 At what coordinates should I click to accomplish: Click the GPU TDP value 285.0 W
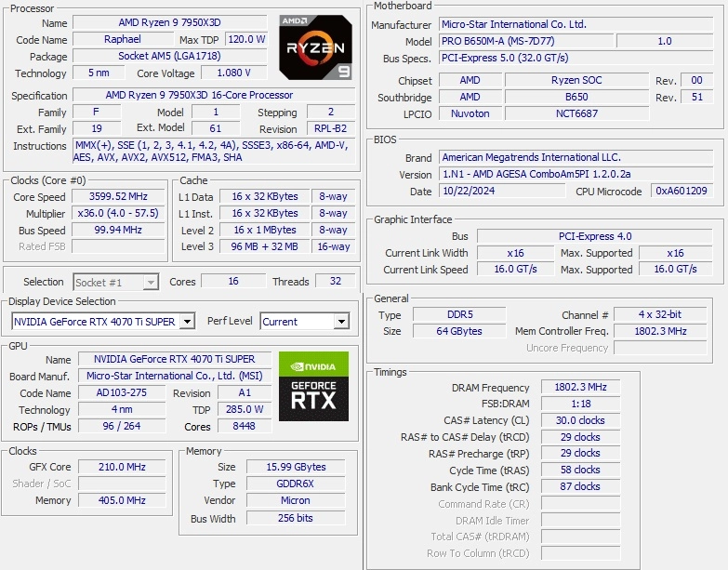tap(245, 409)
